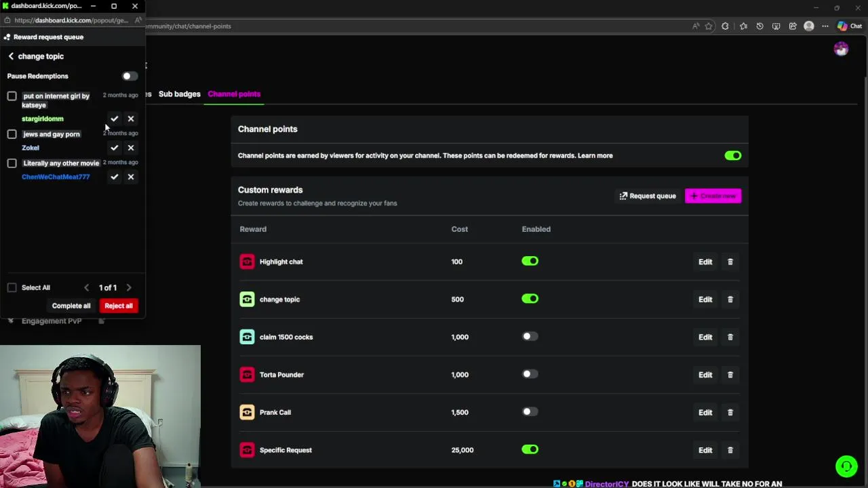The image size is (868, 488).
Task: Click trash icon for Prank Call reward
Action: point(730,412)
